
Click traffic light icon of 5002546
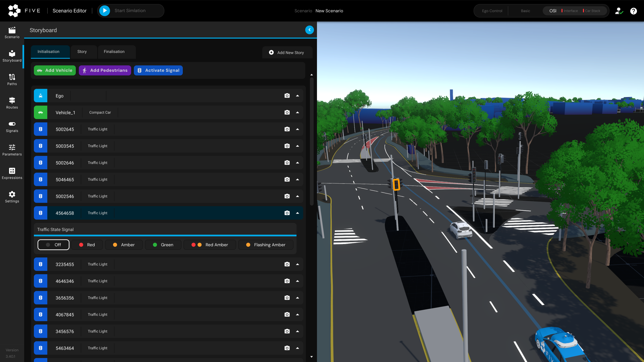pos(41,196)
